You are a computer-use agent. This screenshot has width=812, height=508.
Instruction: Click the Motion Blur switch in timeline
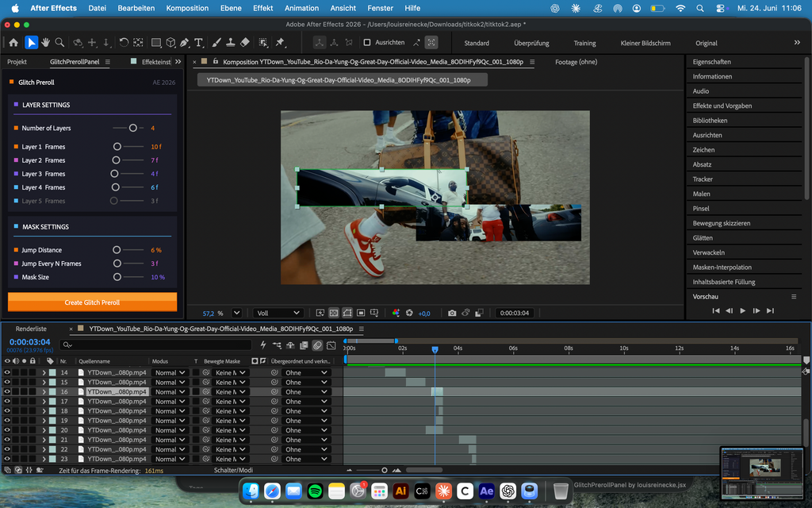click(317, 345)
